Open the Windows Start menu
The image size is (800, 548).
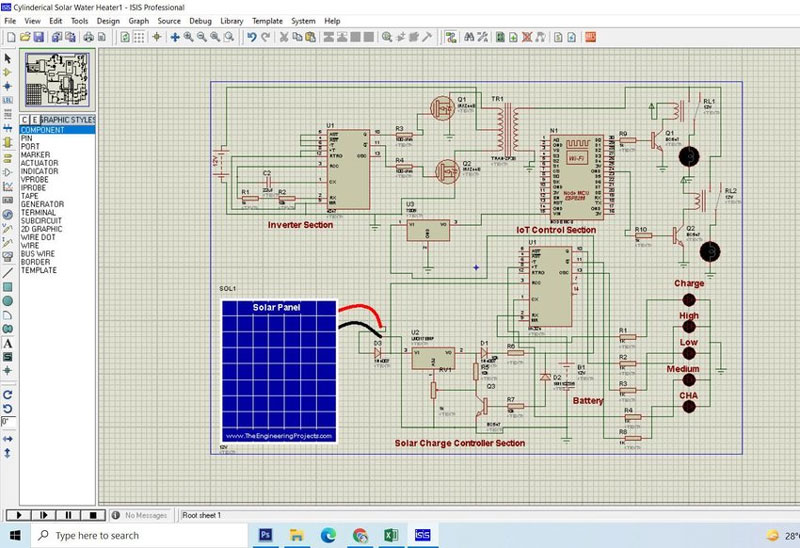(x=15, y=535)
